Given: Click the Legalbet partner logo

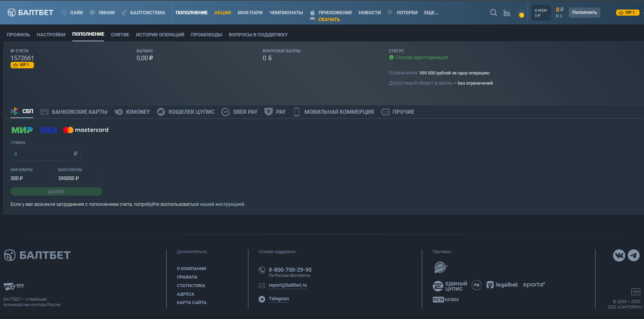Looking at the screenshot, I should 502,285.
